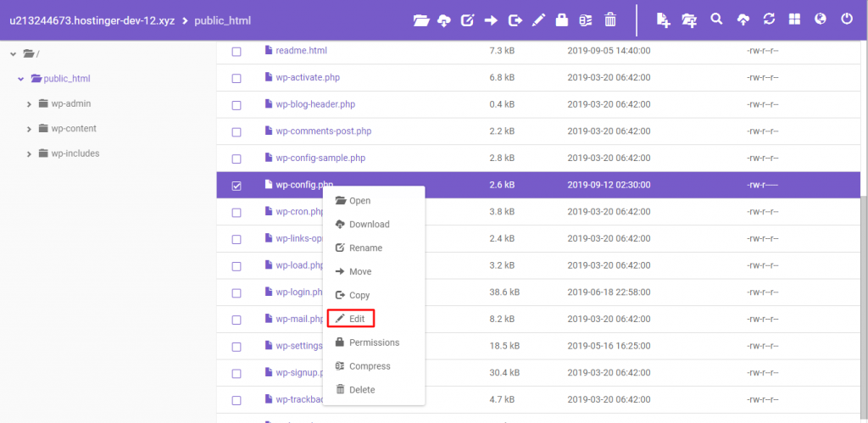Expand the wp-admin folder in tree
Image resolution: width=868 pixels, height=423 pixels.
click(30, 104)
